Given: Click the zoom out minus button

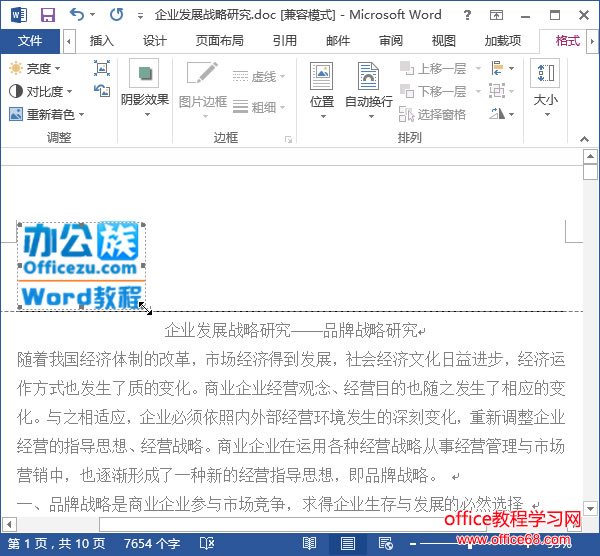Looking at the screenshot, I should 413,544.
